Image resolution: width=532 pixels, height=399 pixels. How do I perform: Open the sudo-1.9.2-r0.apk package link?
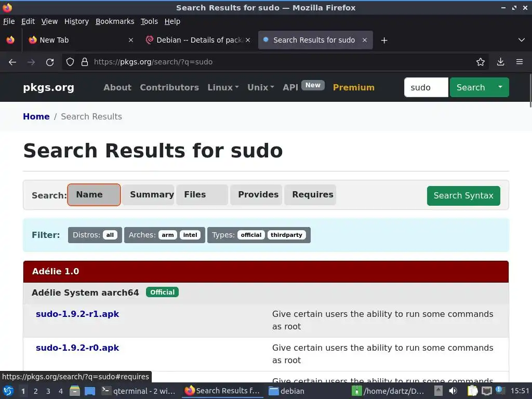tap(77, 348)
